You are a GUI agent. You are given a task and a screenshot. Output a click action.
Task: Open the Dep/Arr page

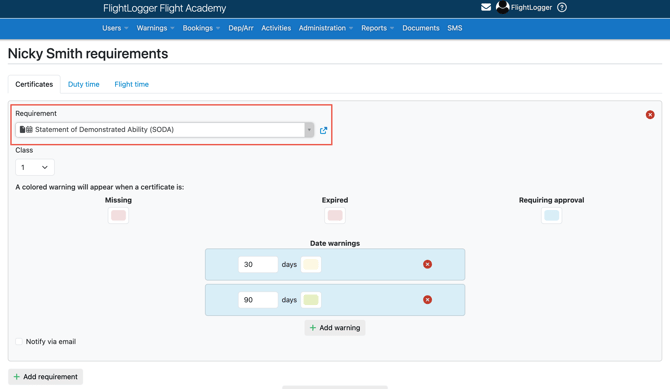pos(241,28)
